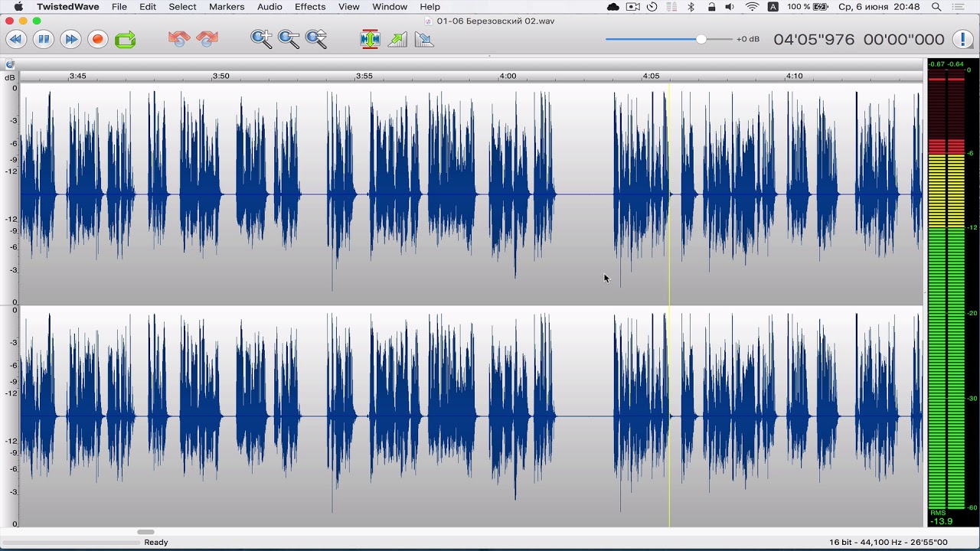
Task: Click the 3:45 mark on the time ruler
Action: pyautogui.click(x=77, y=76)
